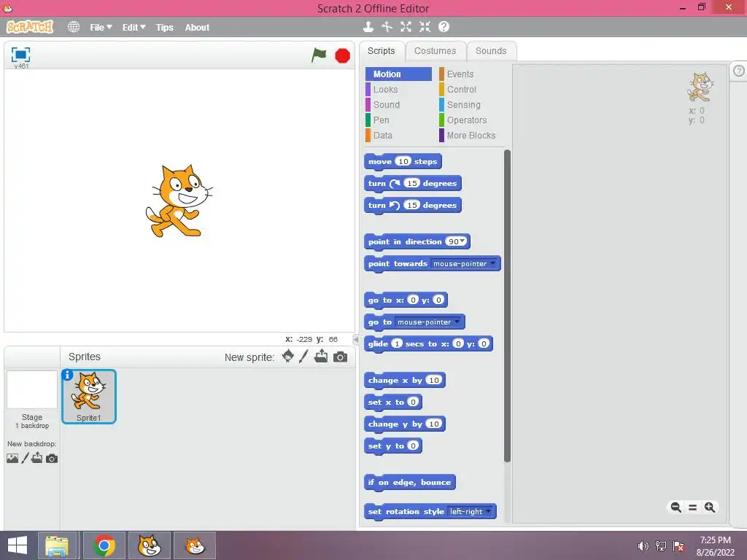
Task: Zoom out the scripts area
Action: 676,507
